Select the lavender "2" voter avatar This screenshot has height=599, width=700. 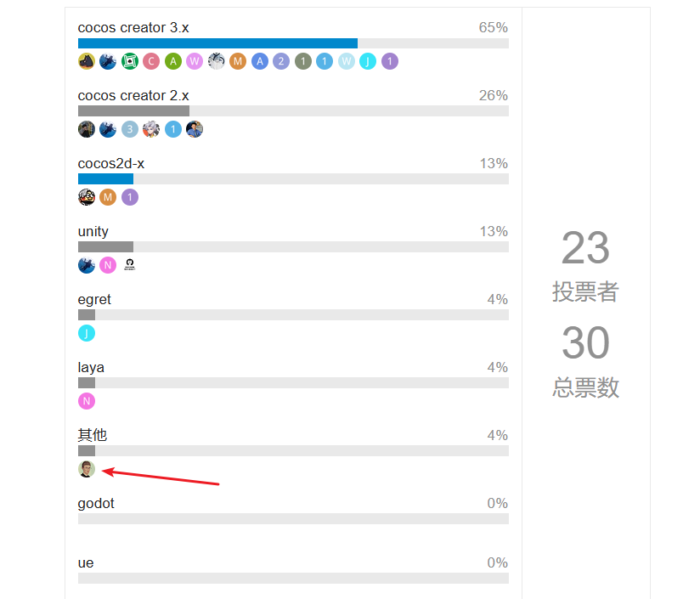(281, 61)
